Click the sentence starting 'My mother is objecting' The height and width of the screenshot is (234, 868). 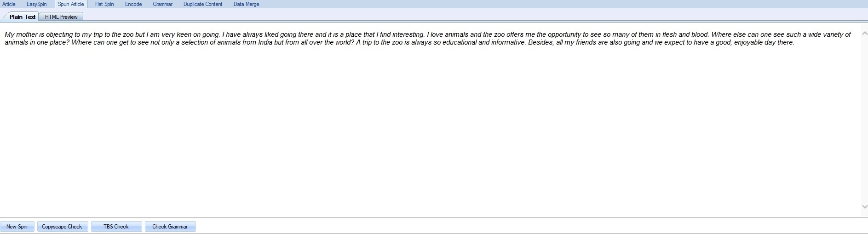point(113,34)
